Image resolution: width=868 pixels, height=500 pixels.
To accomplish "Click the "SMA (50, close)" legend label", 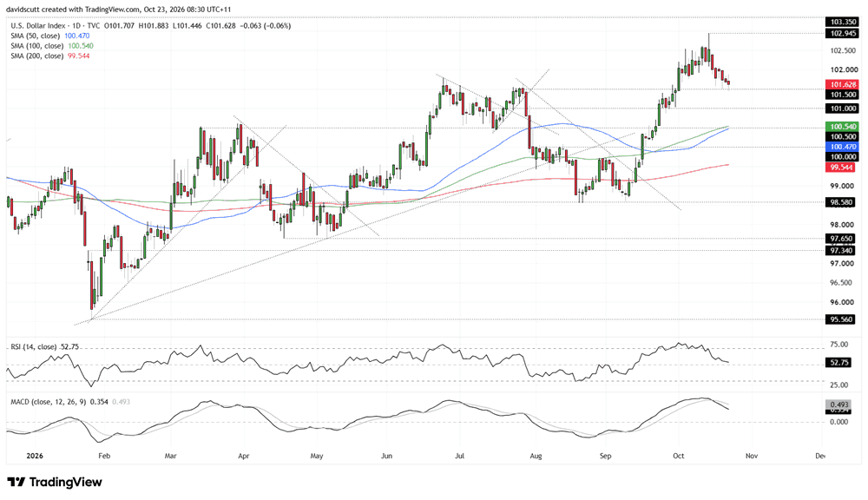I will [35, 36].
